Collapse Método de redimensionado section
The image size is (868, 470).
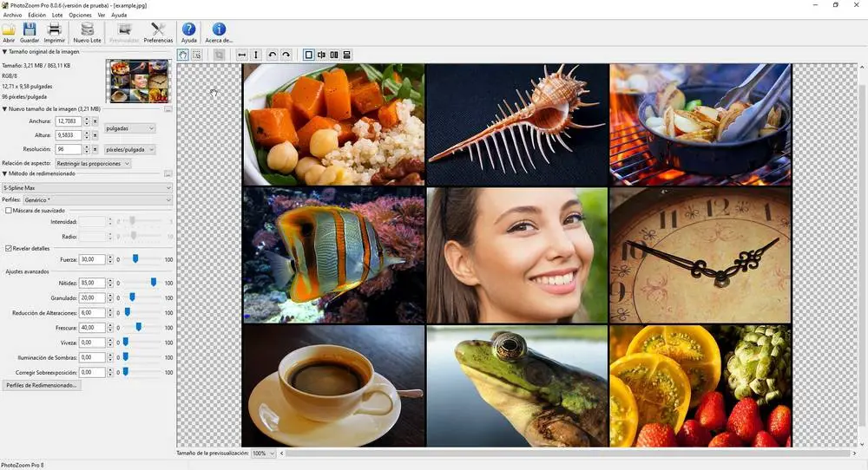(4, 173)
